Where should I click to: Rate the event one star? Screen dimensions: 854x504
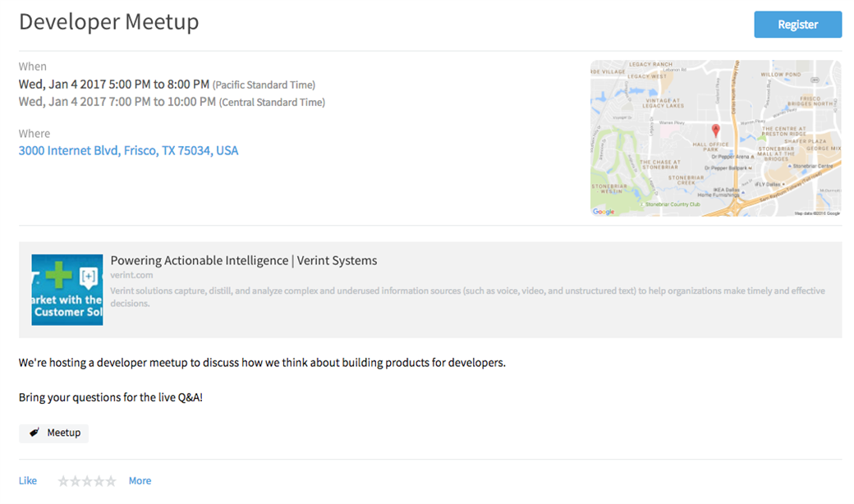coord(63,481)
